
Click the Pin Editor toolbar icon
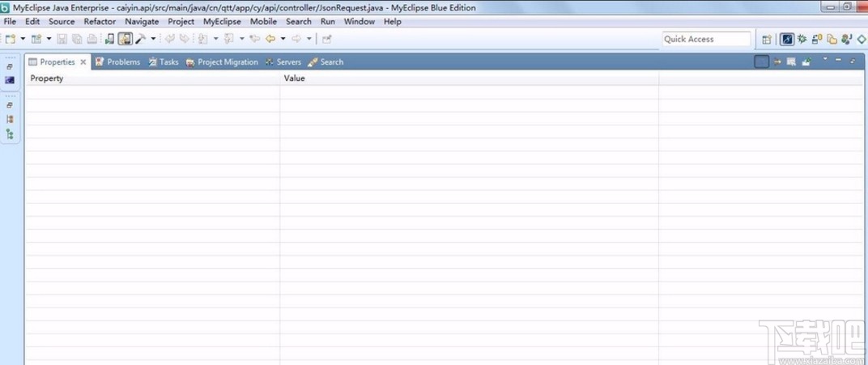(x=326, y=39)
